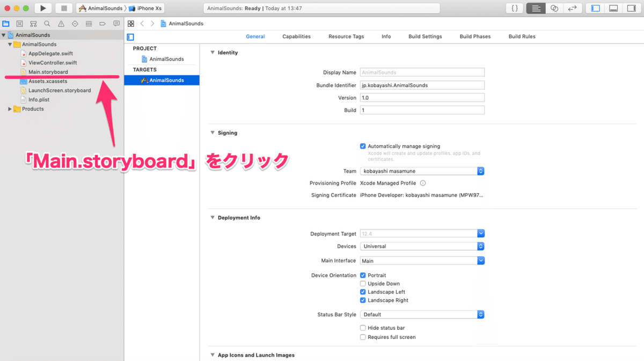Expand the Products folder
Viewport: 644px width, 361px height.
(10, 109)
